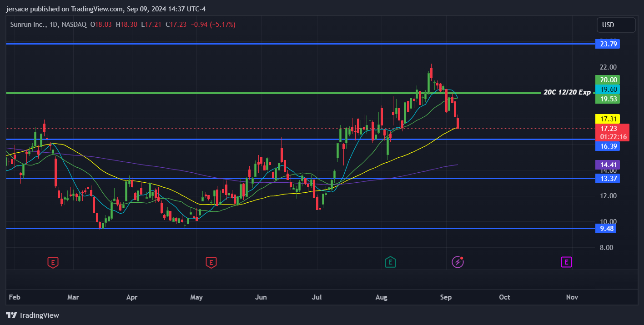This screenshot has height=325, width=644.
Task: Click the lightning event icon near September
Action: coord(457,262)
